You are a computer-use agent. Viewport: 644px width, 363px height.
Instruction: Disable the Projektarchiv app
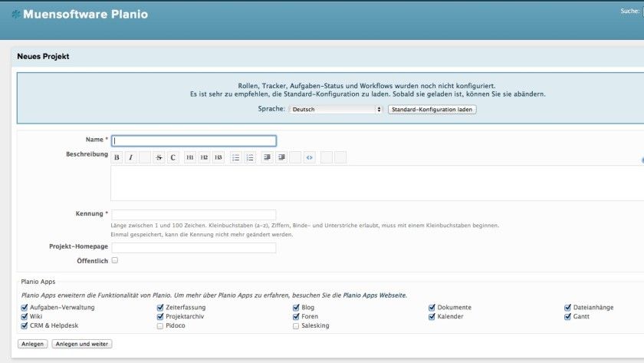point(160,316)
